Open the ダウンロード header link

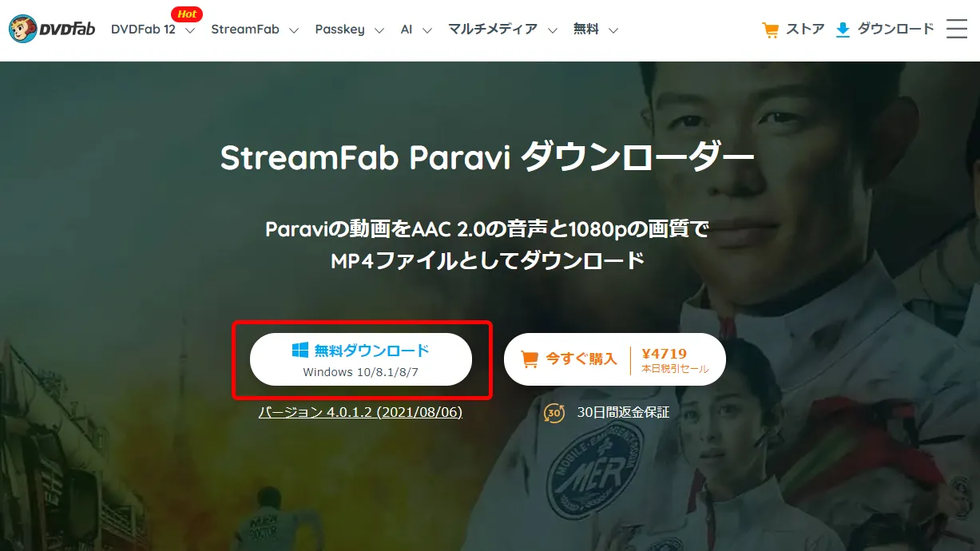(895, 30)
